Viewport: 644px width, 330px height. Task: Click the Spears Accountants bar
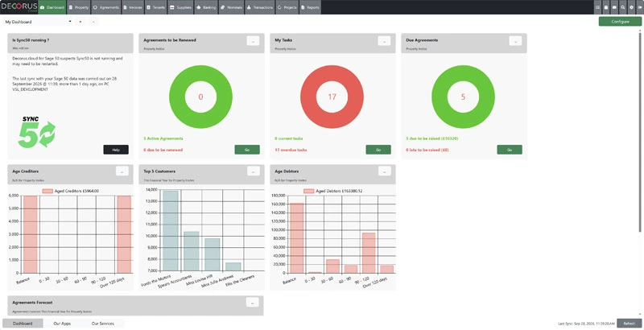click(x=192, y=251)
